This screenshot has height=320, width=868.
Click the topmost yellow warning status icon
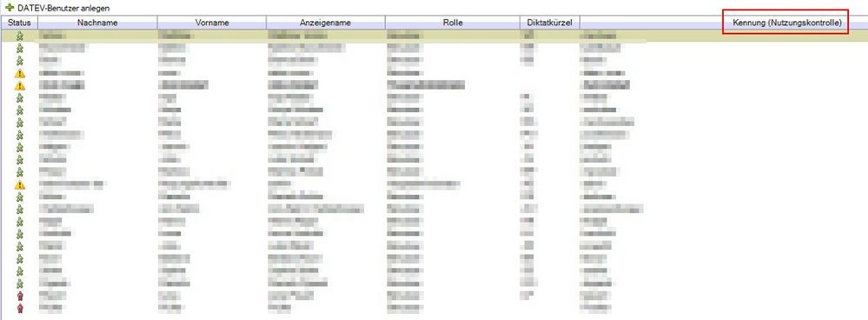(20, 73)
